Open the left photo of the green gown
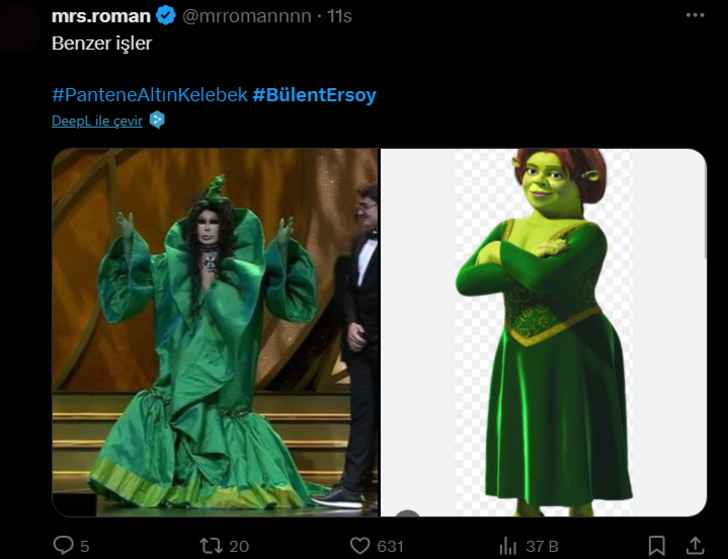 pos(215,332)
